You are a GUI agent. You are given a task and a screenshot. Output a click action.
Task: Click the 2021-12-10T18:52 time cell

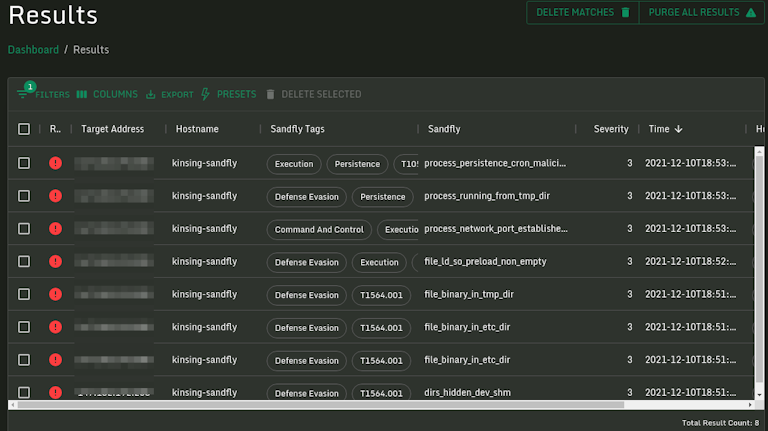click(x=690, y=262)
